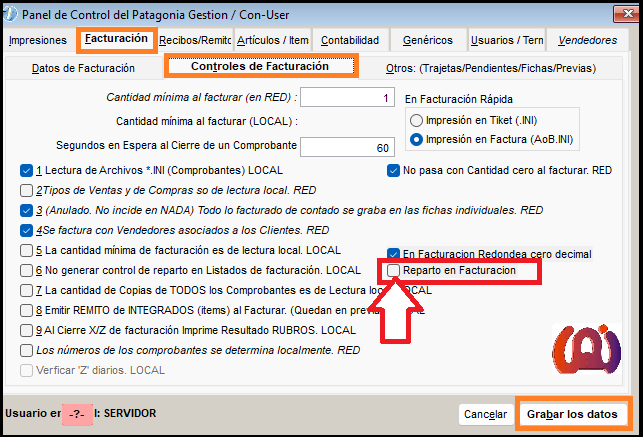Select Datos de Facturación sub-tab
Viewport: 643px width, 437px height.
pyautogui.click(x=83, y=68)
